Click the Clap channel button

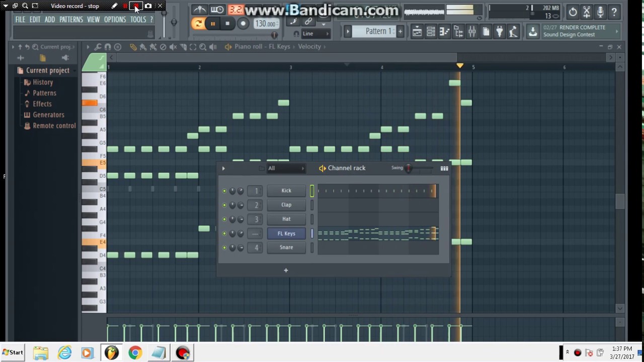click(x=286, y=205)
